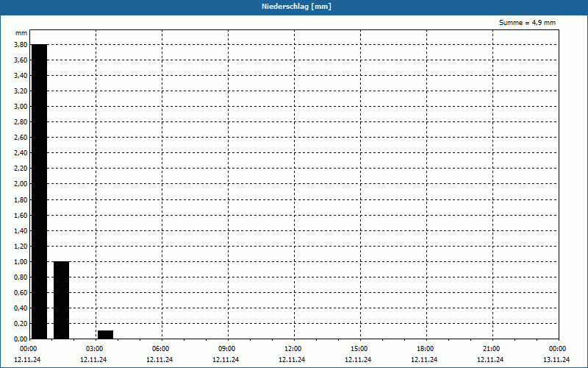The width and height of the screenshot is (588, 368).
Task: Click the small precipitation bar just after 03:00
Action: (105, 335)
